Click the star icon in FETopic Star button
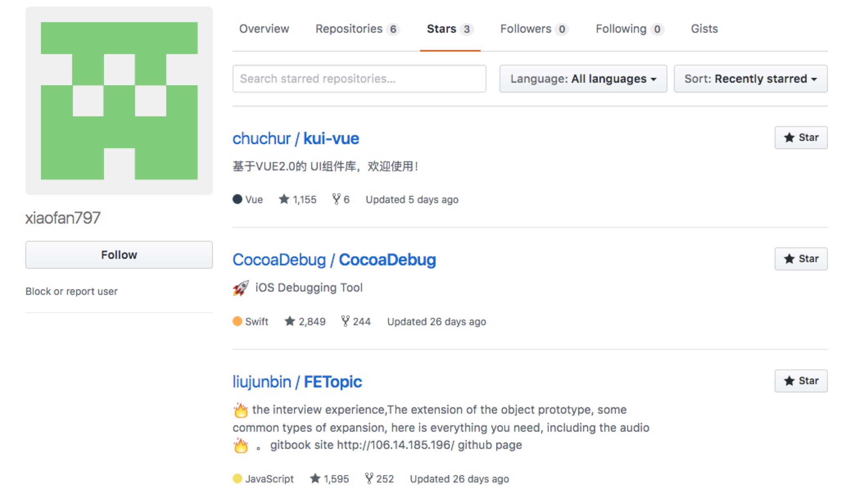This screenshot has height=503, width=868. click(789, 381)
